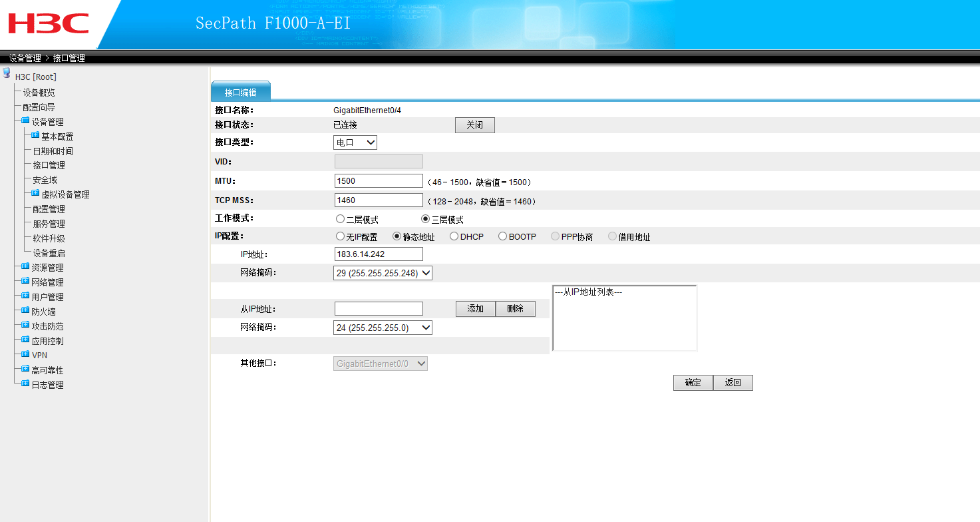
Task: Select 日志管理 tree node label
Action: pos(48,385)
